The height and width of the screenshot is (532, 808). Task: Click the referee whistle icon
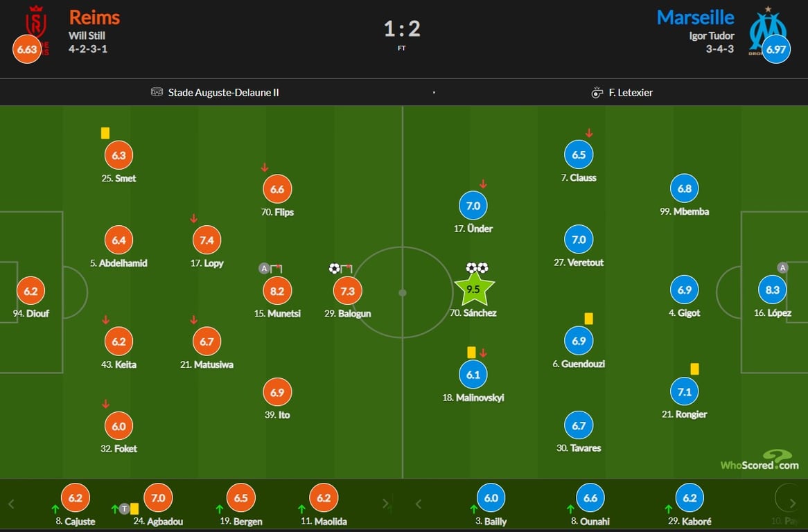click(597, 92)
